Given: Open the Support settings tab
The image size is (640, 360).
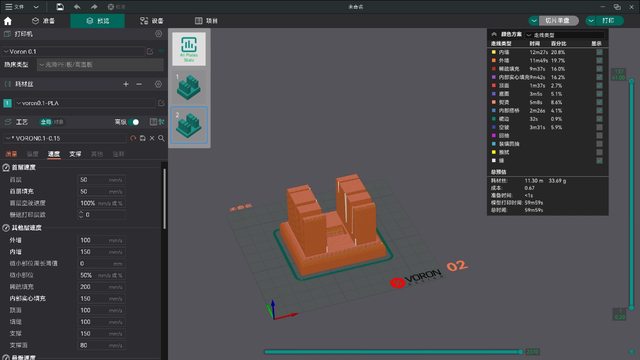Looking at the screenshot, I should [x=75, y=154].
